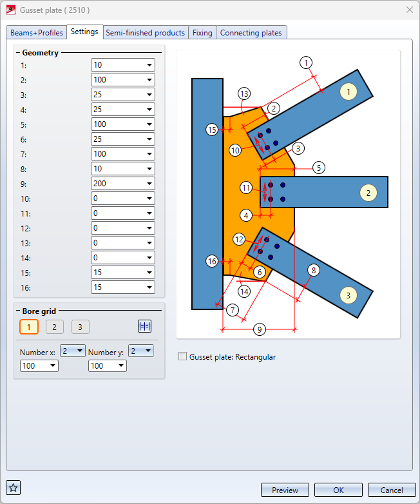The height and width of the screenshot is (504, 420).
Task: Open Geometry parameter 15 dropdown
Action: (x=149, y=272)
